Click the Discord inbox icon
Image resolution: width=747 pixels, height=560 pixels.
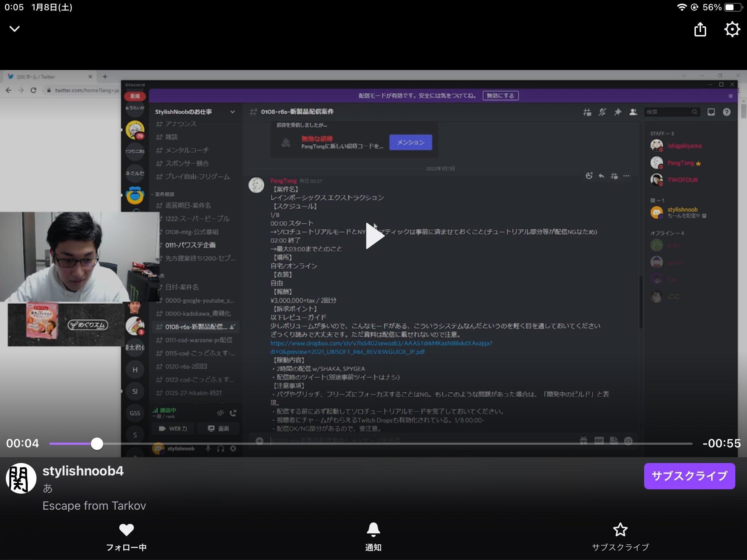point(711,112)
